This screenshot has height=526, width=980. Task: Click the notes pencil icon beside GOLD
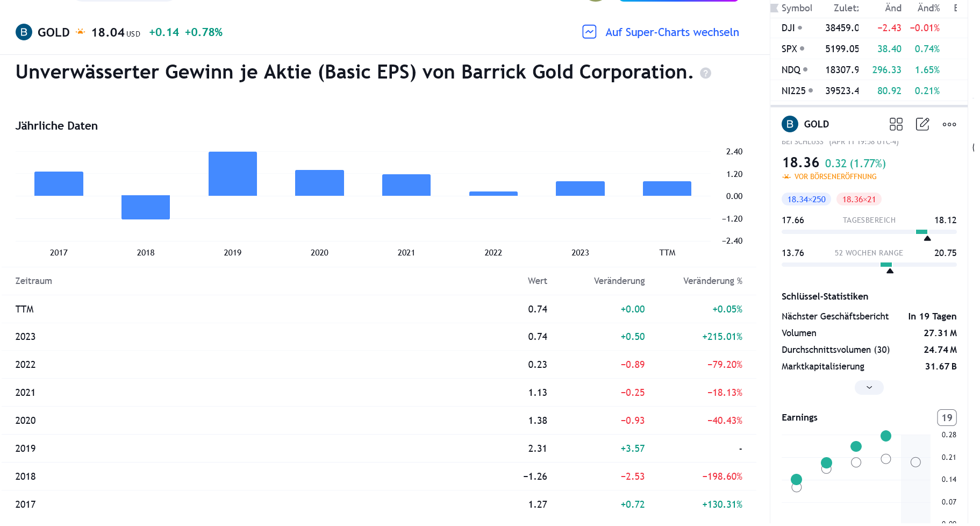922,124
